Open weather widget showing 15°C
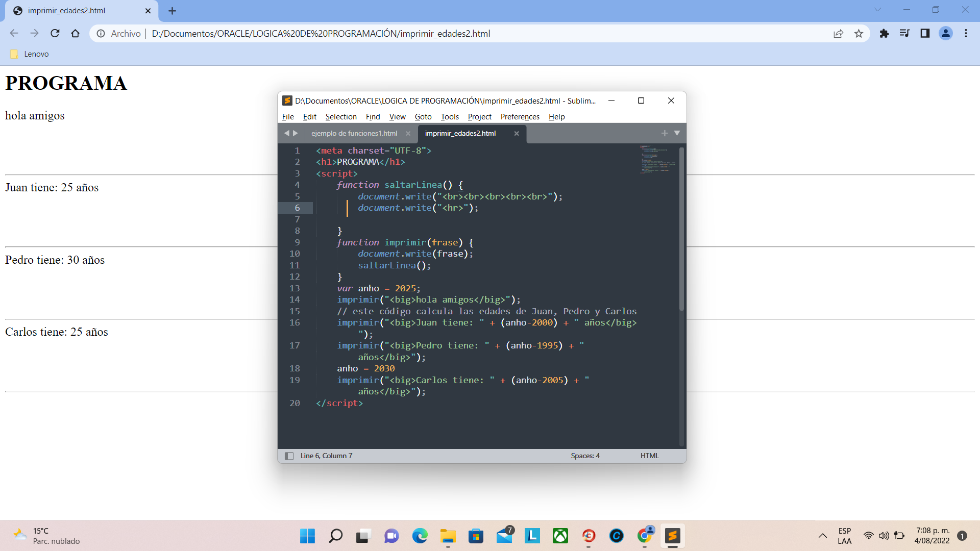The image size is (980, 551). pyautogui.click(x=46, y=536)
